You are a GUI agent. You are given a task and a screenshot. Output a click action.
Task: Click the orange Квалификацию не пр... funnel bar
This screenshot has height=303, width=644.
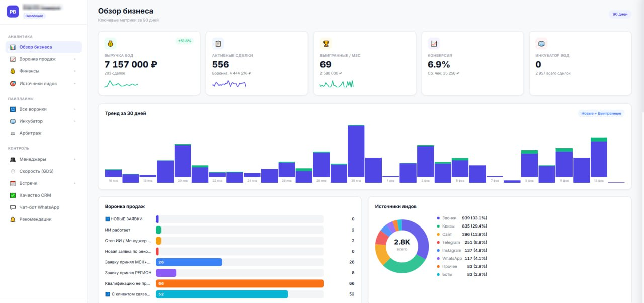click(239, 283)
